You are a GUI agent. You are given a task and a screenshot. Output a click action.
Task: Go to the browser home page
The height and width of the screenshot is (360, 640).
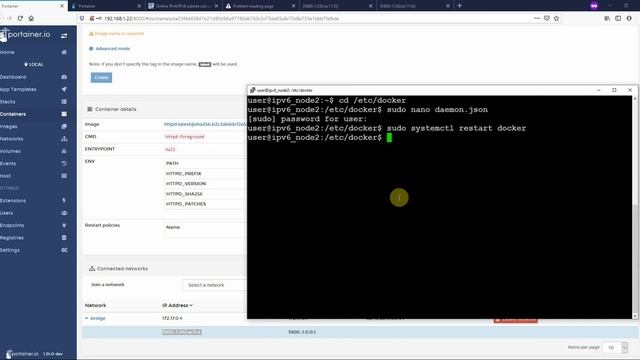click(x=31, y=18)
